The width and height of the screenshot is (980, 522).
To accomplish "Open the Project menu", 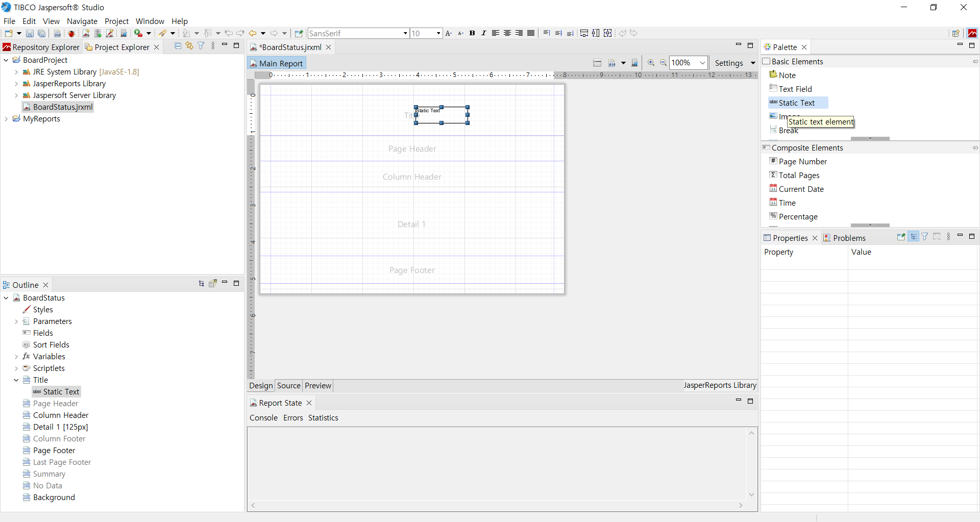I will (116, 21).
